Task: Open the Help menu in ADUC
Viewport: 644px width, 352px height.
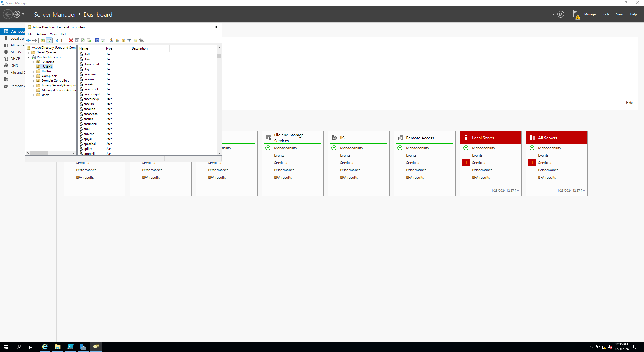Action: coord(64,34)
